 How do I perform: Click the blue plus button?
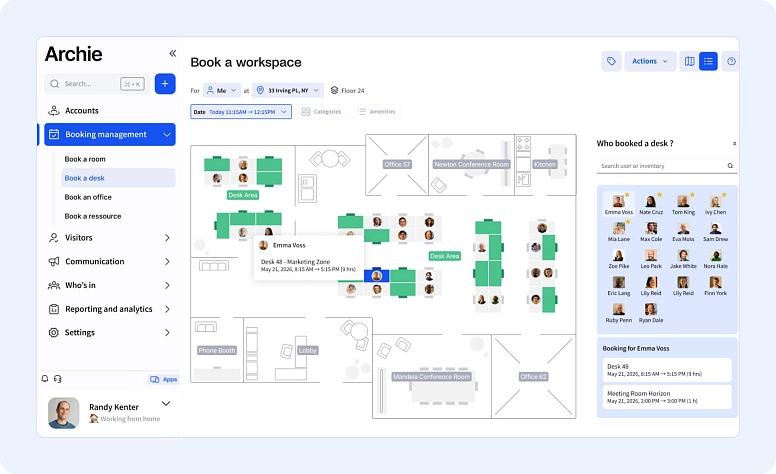(x=165, y=84)
